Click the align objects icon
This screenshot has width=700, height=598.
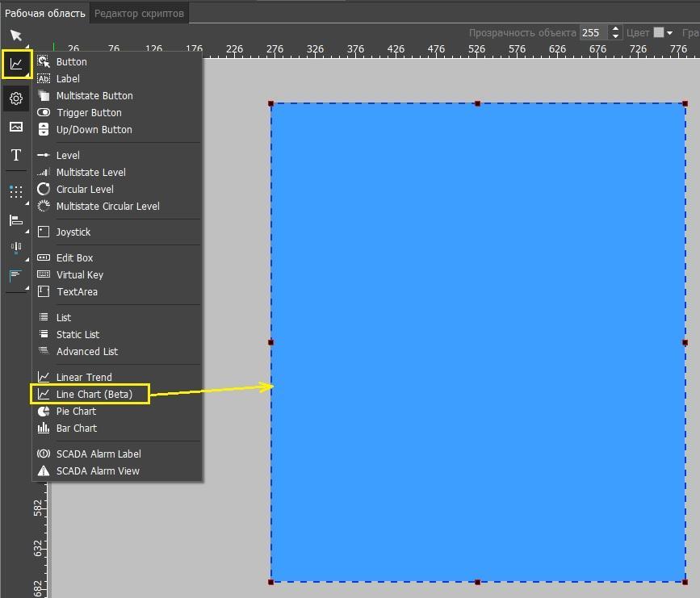click(x=15, y=220)
